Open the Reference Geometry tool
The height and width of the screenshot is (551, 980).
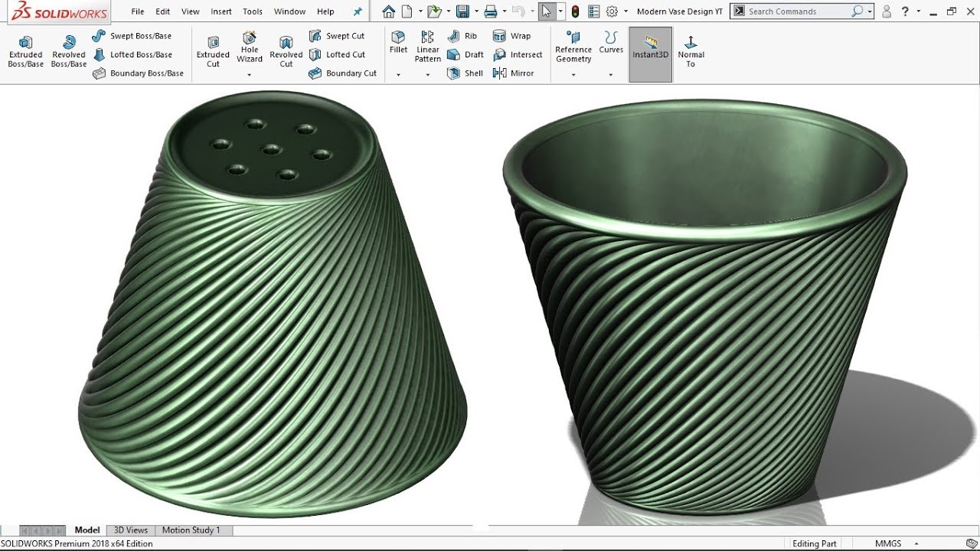pyautogui.click(x=573, y=47)
